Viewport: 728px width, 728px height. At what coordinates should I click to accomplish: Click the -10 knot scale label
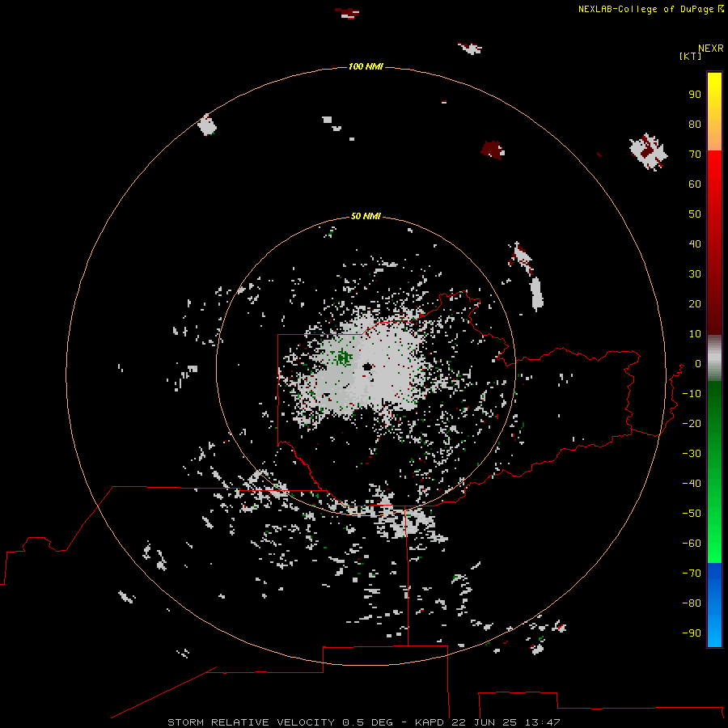click(x=692, y=394)
